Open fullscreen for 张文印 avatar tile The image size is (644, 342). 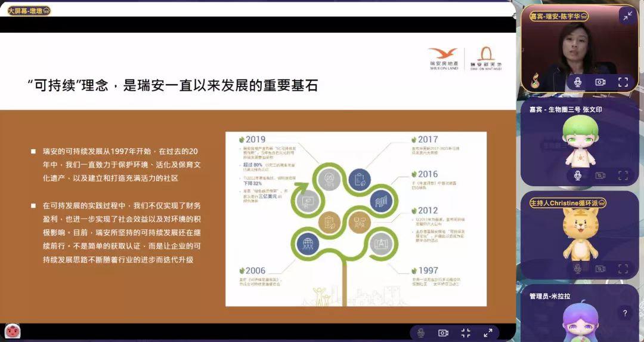(x=623, y=175)
